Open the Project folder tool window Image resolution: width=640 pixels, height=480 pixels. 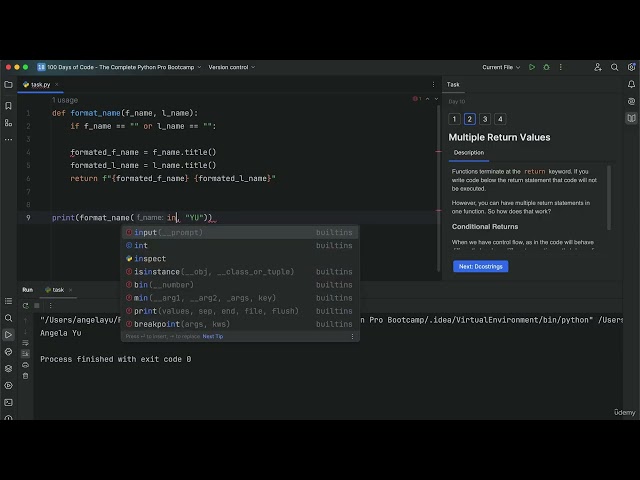point(8,84)
